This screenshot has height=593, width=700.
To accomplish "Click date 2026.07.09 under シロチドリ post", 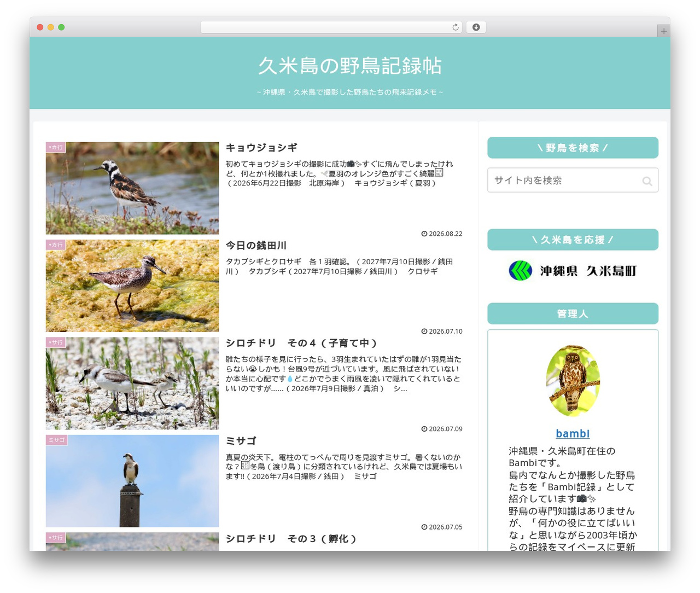I will (x=442, y=429).
